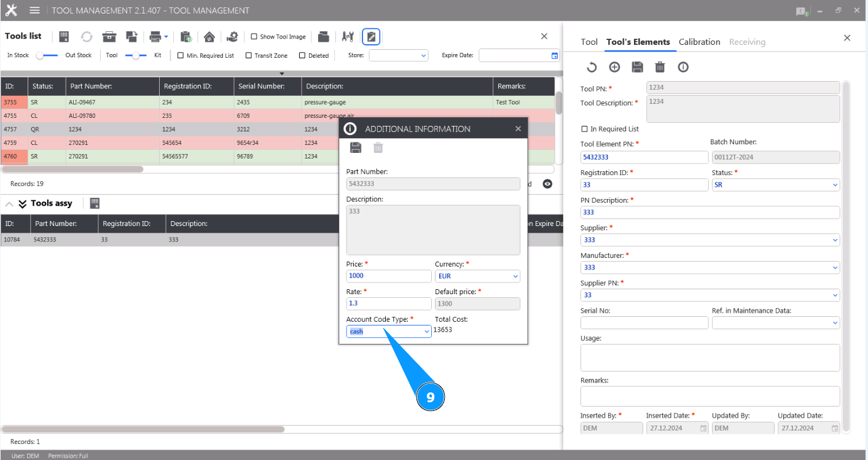Switch to the Tool tab
868x460 pixels.
(x=589, y=42)
